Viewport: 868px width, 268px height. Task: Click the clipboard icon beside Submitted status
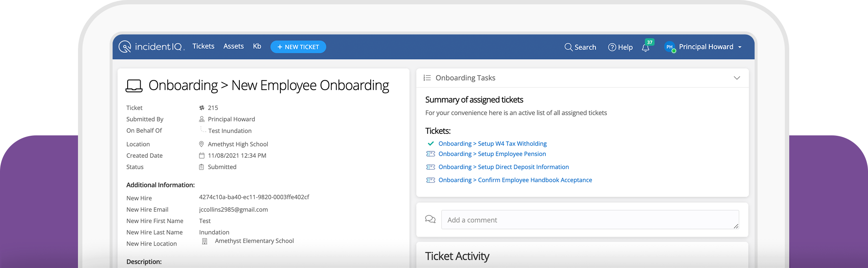tap(202, 167)
